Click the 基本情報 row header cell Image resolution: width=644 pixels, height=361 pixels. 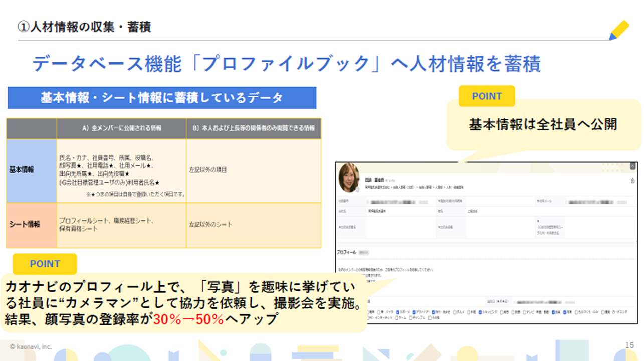(31, 170)
